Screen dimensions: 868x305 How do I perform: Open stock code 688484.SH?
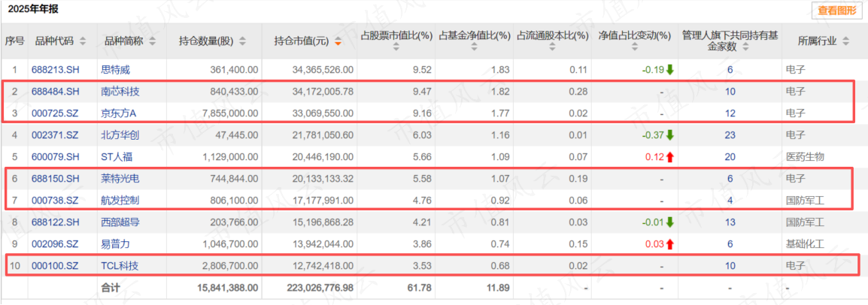point(56,91)
